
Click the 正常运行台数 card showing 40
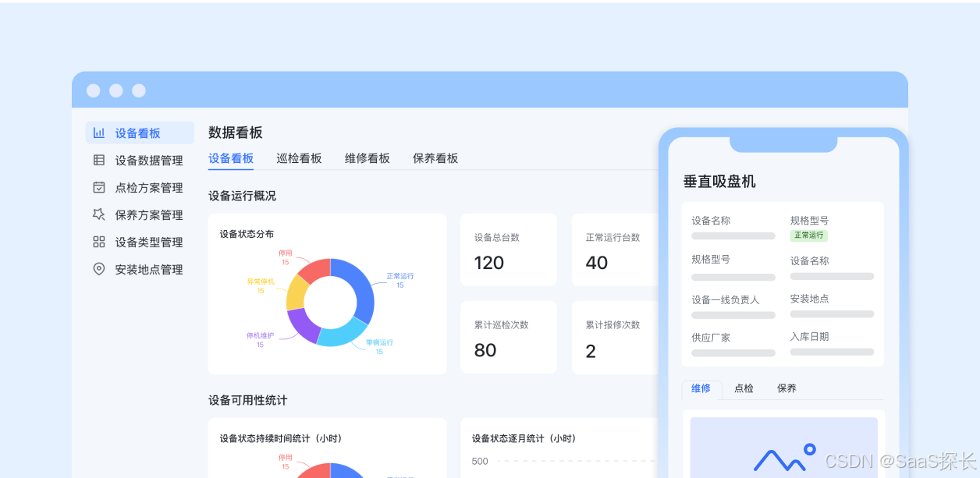[616, 250]
